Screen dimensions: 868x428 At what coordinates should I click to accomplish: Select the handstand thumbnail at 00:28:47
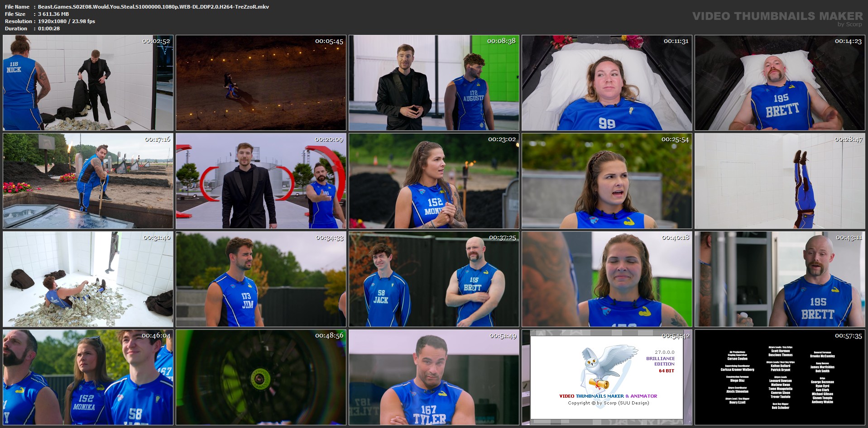point(780,181)
